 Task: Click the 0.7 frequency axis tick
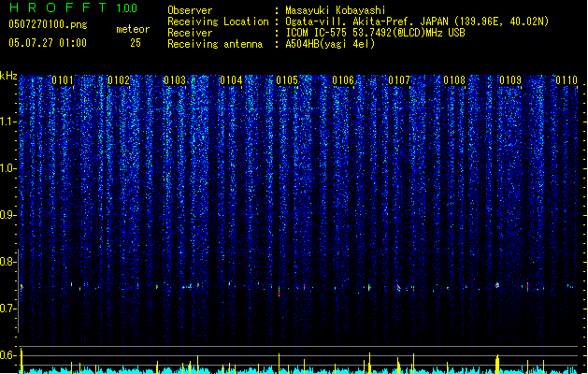click(x=8, y=309)
